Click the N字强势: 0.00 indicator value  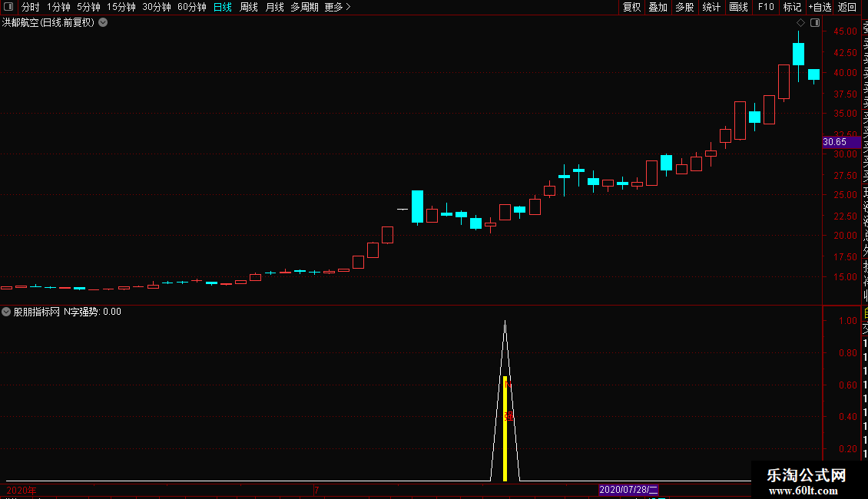[x=92, y=312]
